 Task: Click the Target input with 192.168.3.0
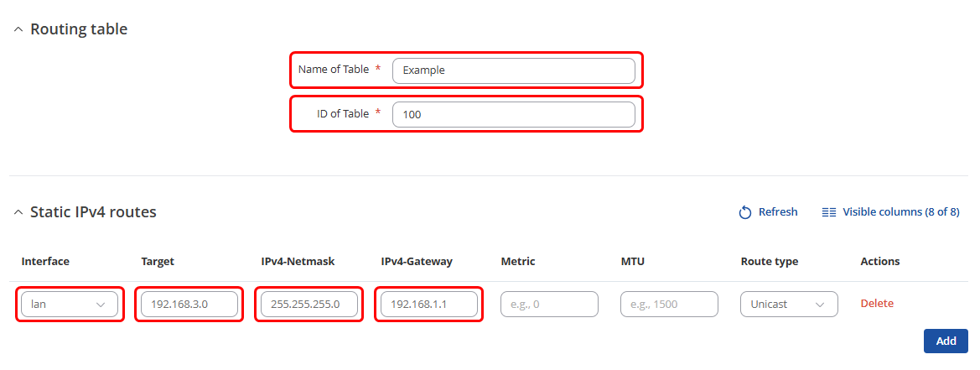(189, 304)
